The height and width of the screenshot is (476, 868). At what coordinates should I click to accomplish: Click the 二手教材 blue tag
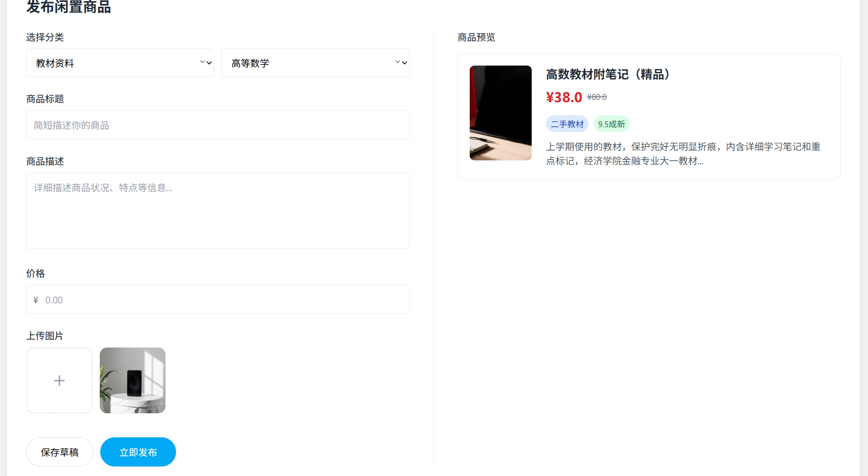coord(567,124)
